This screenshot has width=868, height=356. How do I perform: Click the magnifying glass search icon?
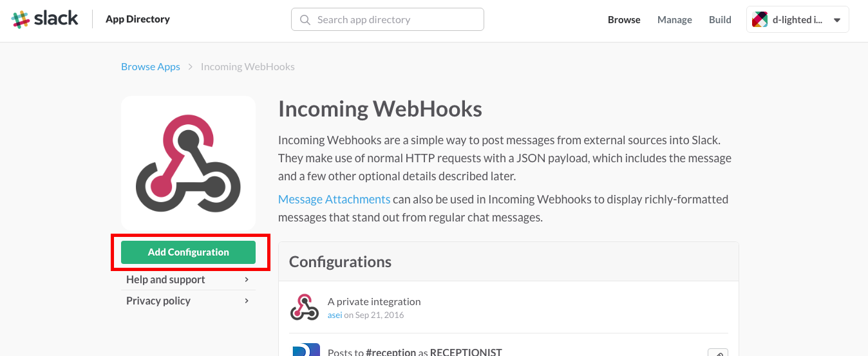point(305,20)
